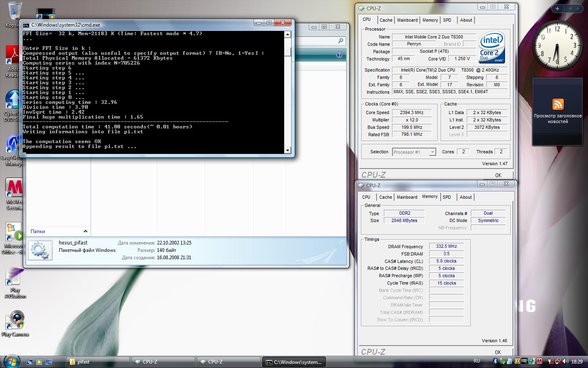Click cmd window scroll down arrow
The image size is (588, 368).
pos(287,150)
